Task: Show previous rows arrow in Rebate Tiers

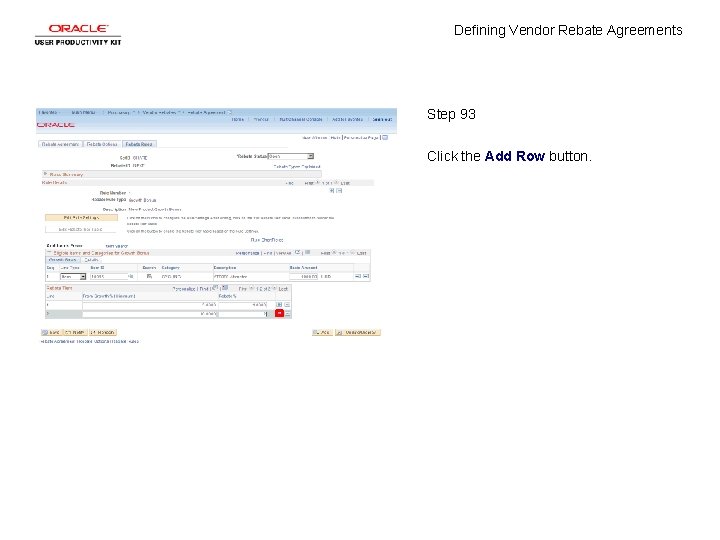Action: click(x=252, y=288)
